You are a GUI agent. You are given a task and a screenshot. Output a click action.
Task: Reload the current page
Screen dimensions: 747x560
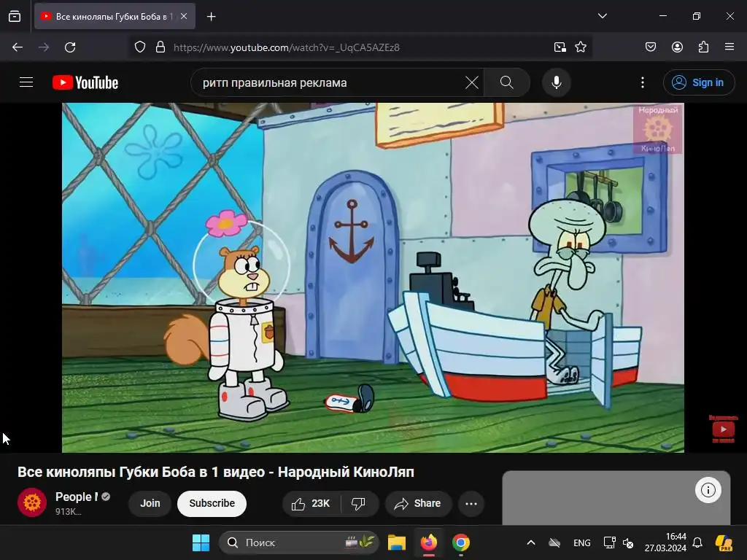pyautogui.click(x=70, y=47)
